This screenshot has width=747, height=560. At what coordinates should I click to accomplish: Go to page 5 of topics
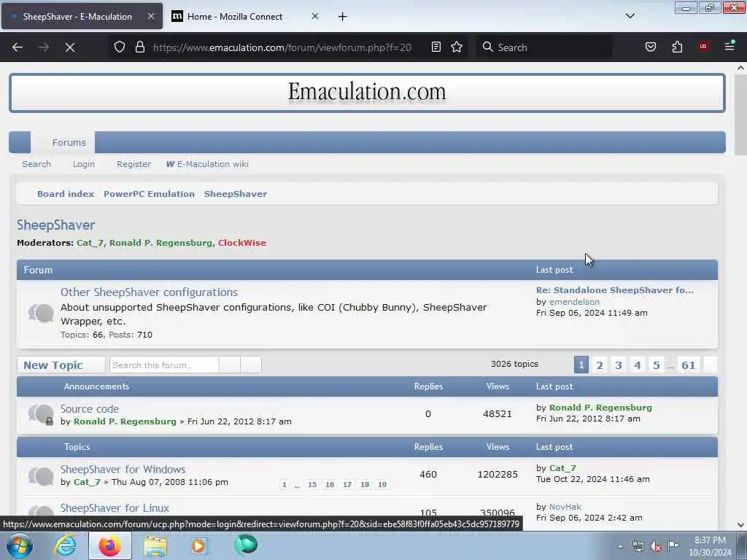pos(657,365)
